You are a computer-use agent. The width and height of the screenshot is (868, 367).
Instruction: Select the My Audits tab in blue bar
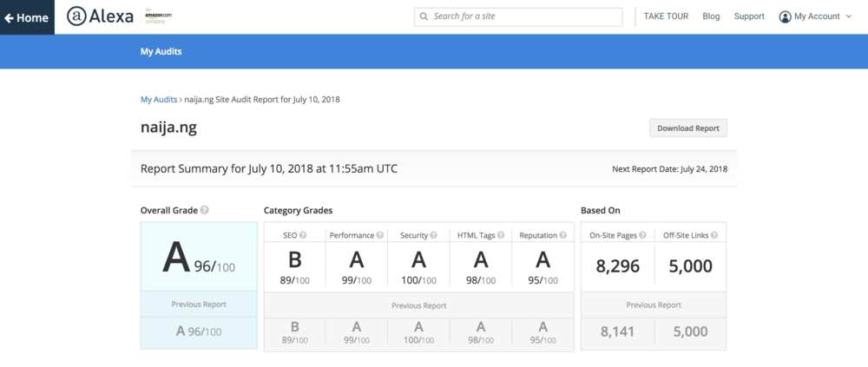tap(161, 51)
